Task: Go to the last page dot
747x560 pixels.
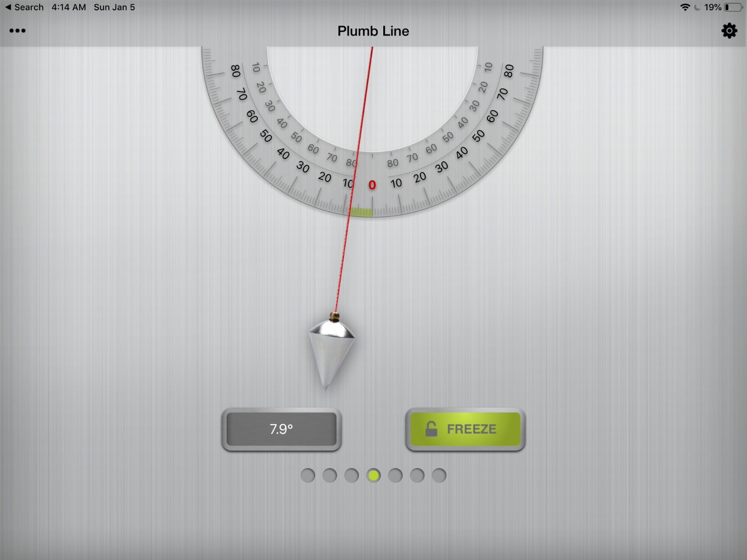Action: point(439,476)
